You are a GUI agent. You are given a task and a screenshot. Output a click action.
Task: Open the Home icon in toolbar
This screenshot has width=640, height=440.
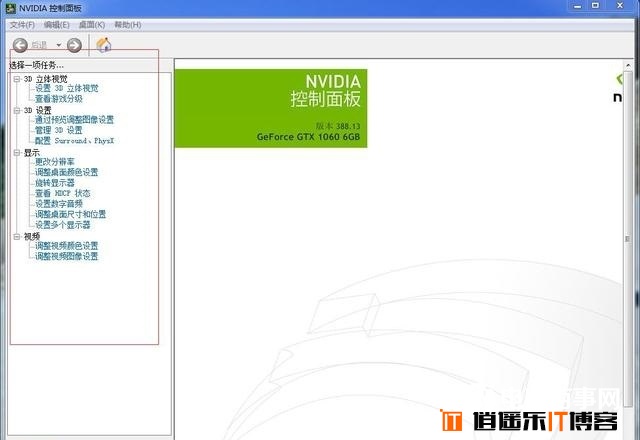[x=104, y=44]
